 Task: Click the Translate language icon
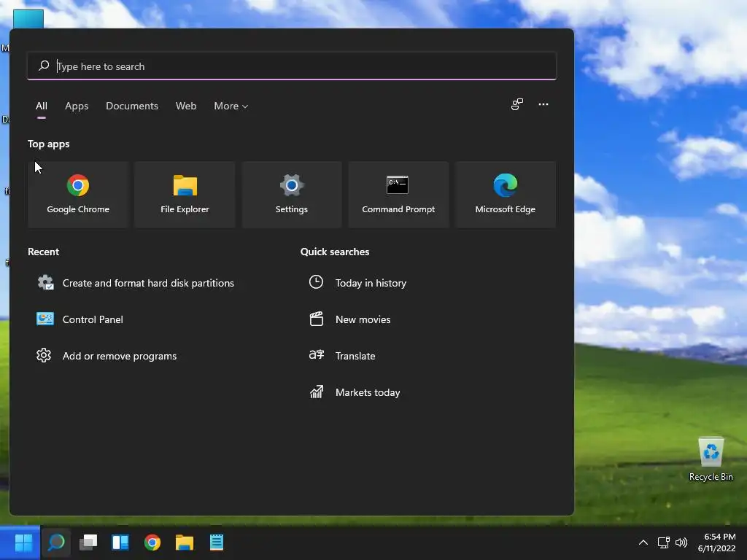(x=317, y=355)
